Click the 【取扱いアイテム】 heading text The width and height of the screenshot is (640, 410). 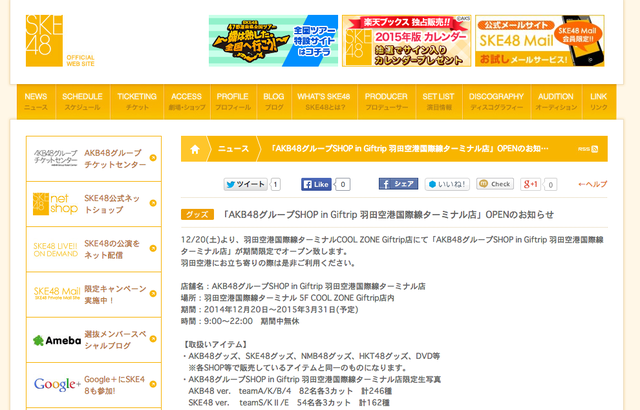[215, 344]
